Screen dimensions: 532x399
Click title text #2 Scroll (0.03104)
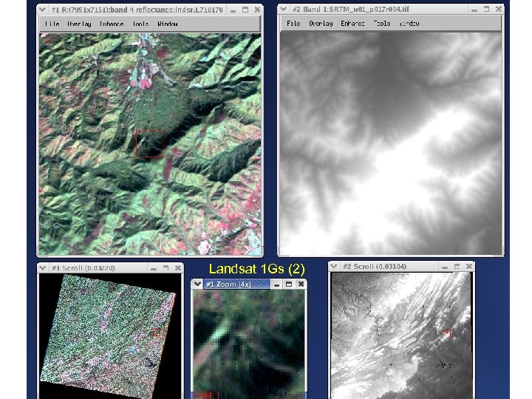point(375,266)
